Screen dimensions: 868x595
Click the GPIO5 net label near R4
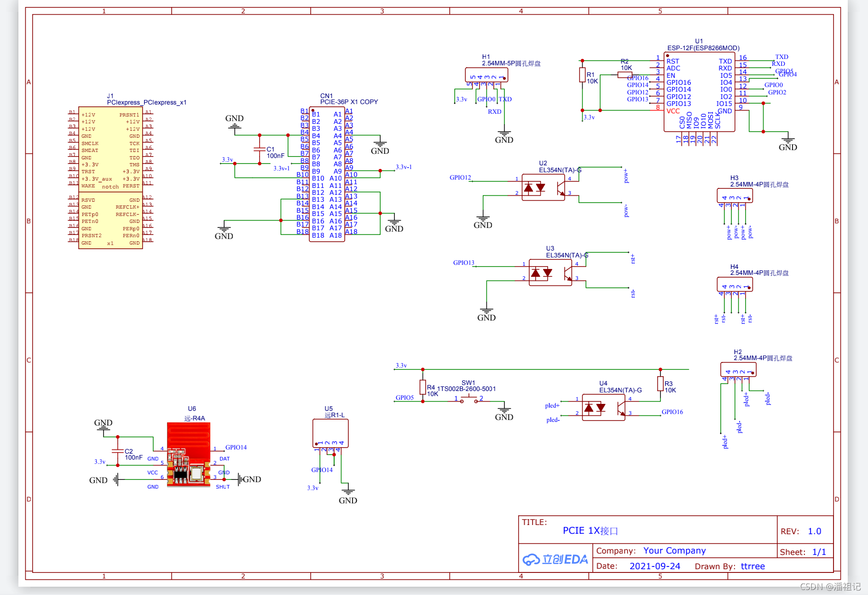click(x=405, y=397)
